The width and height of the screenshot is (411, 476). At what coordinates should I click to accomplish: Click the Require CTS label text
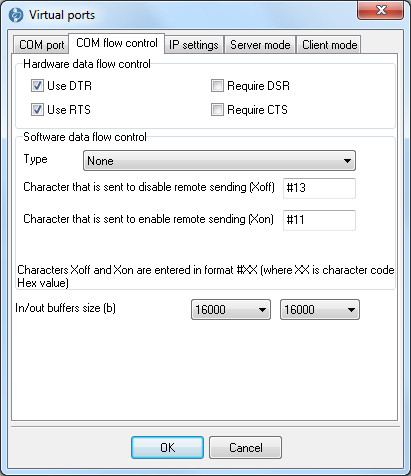pyautogui.click(x=257, y=110)
